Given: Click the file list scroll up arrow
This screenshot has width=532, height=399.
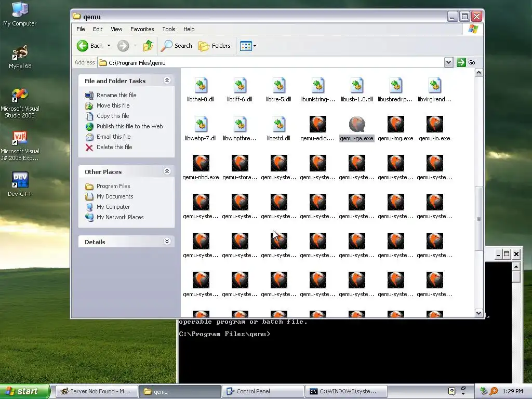Looking at the screenshot, I should pos(478,73).
